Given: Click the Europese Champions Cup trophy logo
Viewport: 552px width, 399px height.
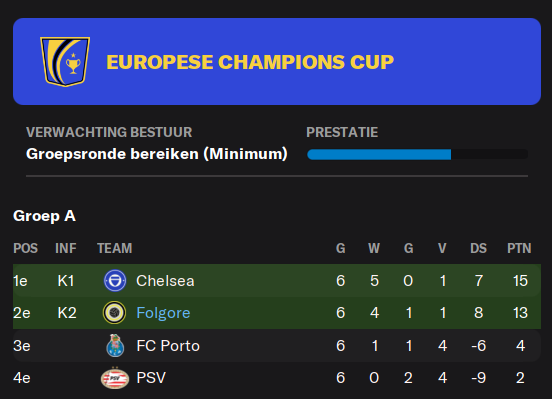Looking at the screenshot, I should (65, 61).
